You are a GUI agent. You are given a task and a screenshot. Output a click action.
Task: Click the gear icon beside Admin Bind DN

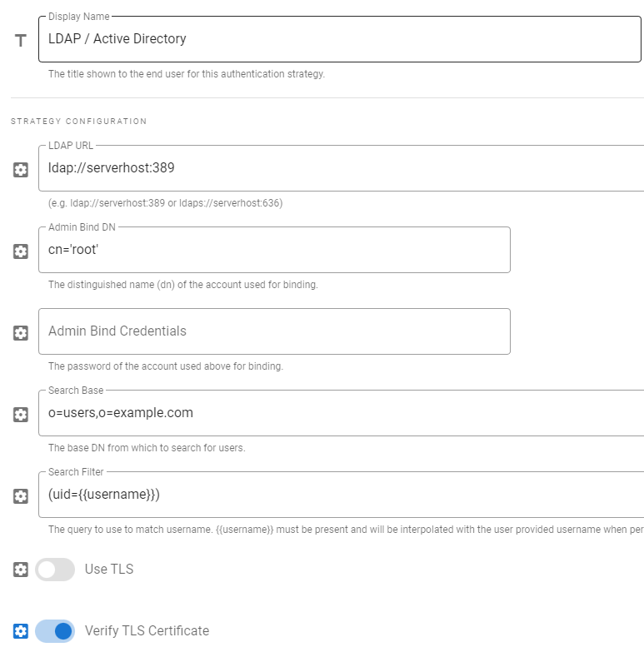(21, 251)
